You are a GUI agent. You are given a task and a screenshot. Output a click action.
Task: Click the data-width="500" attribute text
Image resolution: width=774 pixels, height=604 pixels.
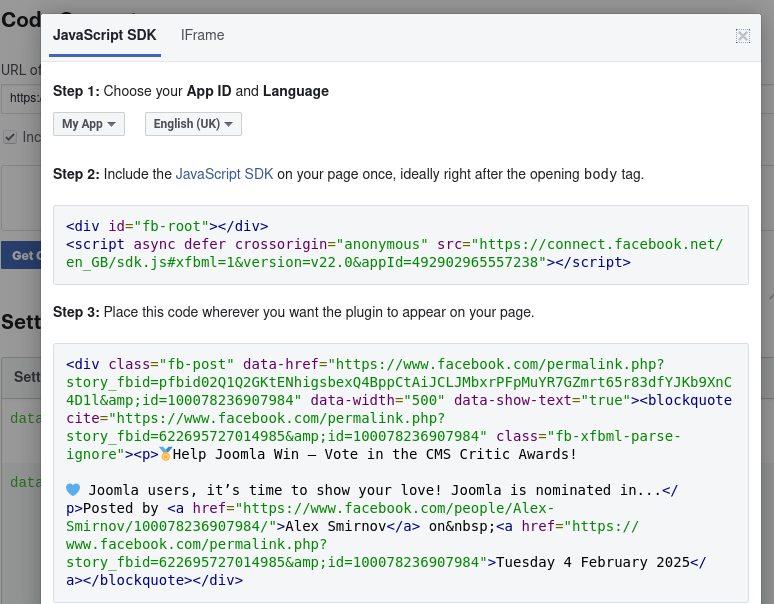tap(378, 400)
